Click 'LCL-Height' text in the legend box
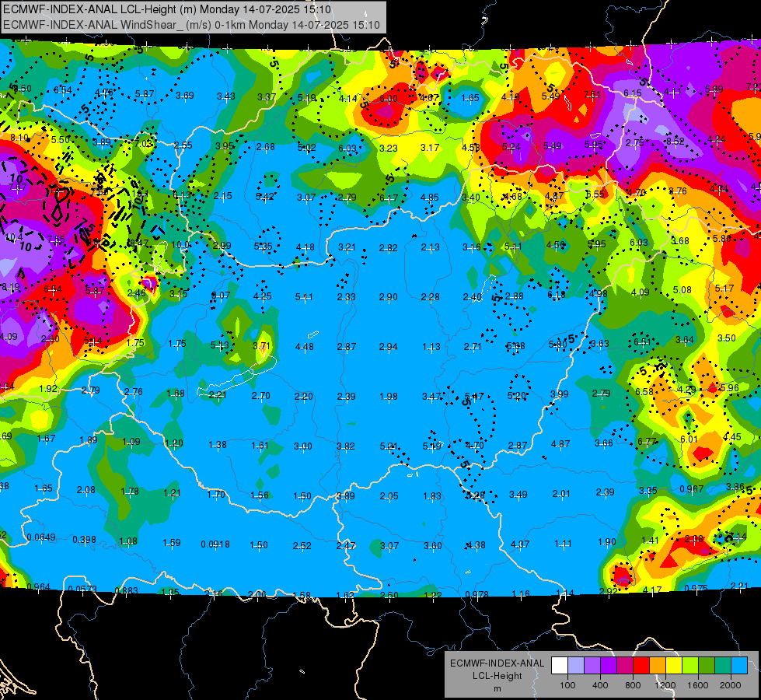761x700 pixels. 497,676
